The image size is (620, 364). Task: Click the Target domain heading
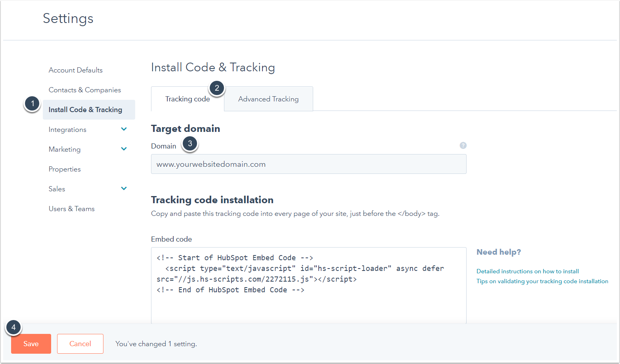tap(186, 128)
